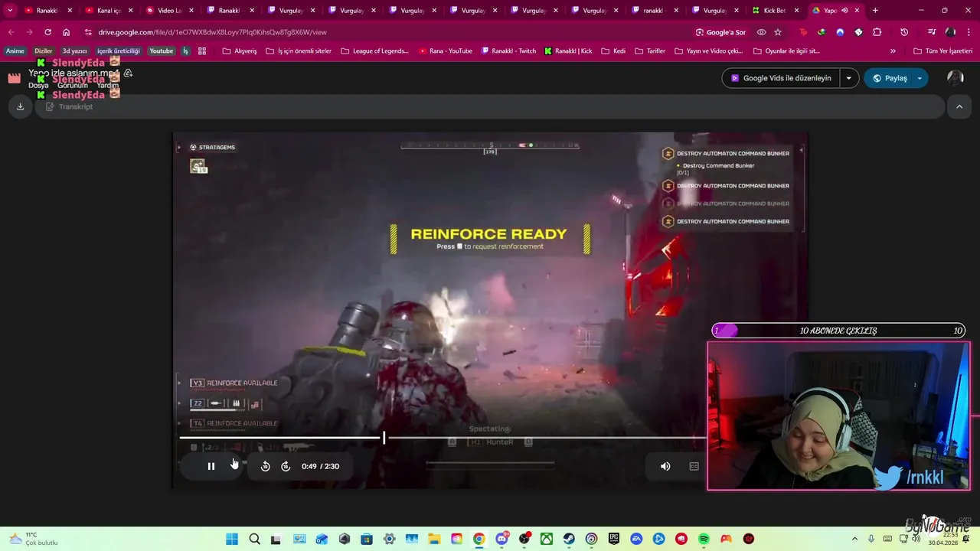Bookmark this page with the star

(778, 32)
